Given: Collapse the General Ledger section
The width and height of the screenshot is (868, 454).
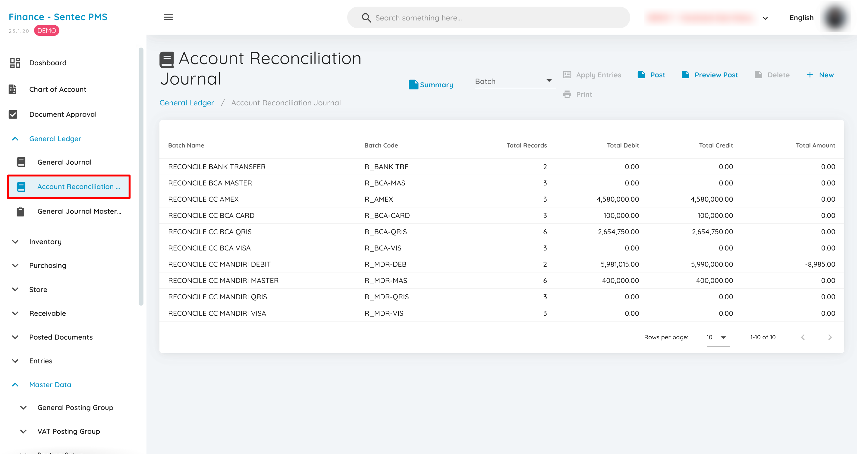Looking at the screenshot, I should [15, 139].
